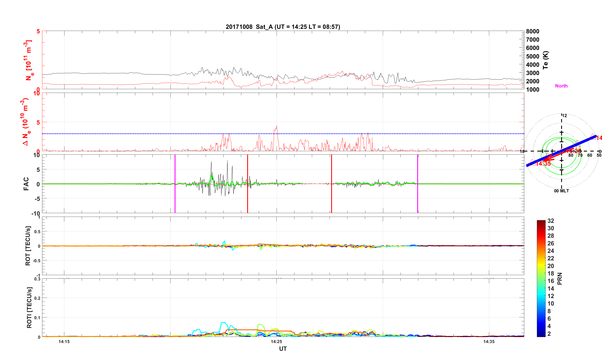602x364 pixels.
Task: Click the '12' noon label on polar plot
Action: 564,115
